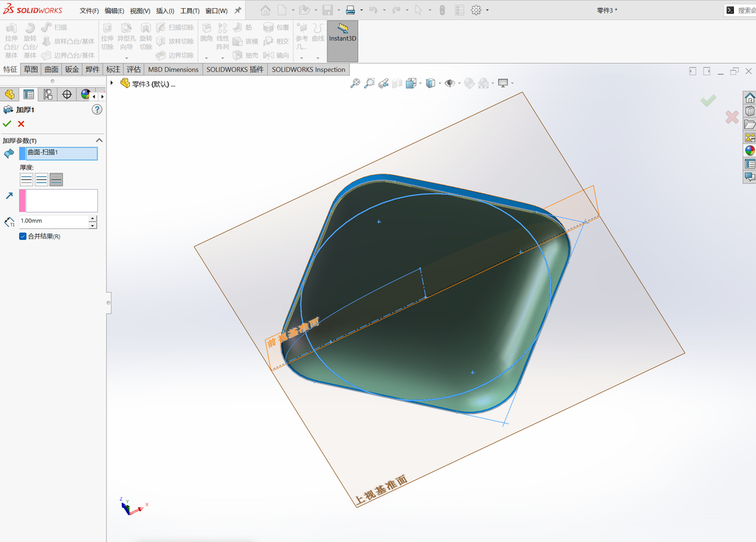The image size is (756, 542).
Task: Switch to the 标注 tab
Action: point(113,69)
